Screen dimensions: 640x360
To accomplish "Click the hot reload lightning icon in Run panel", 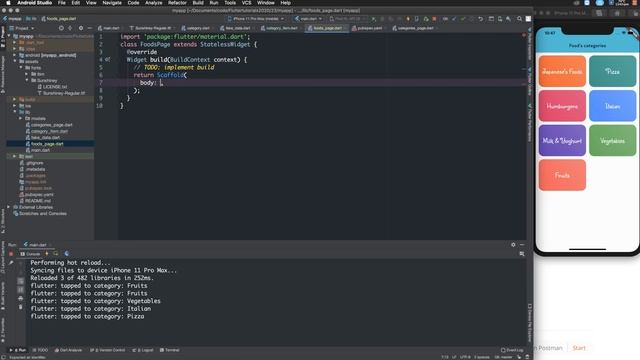I will pyautogui.click(x=47, y=254).
